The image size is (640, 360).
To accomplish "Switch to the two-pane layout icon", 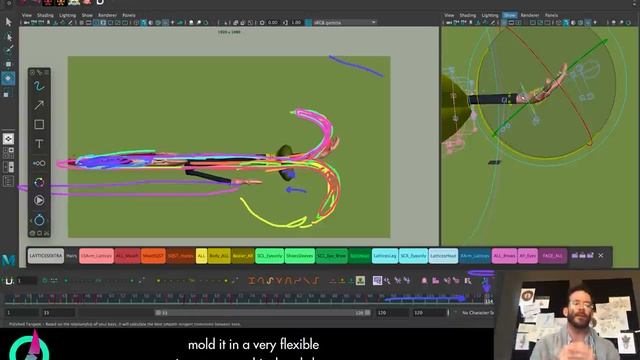I will pos(8,167).
